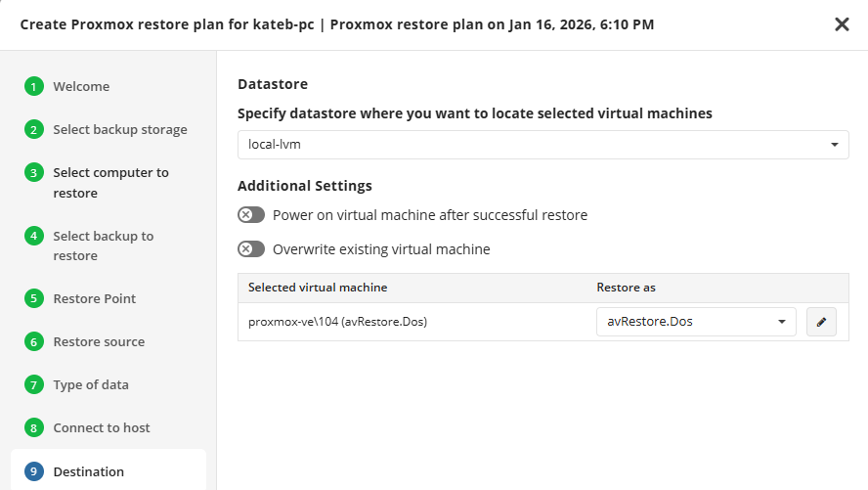The image size is (868, 490).
Task: Toggle Overwrite existing virtual machine switch
Action: coord(251,249)
